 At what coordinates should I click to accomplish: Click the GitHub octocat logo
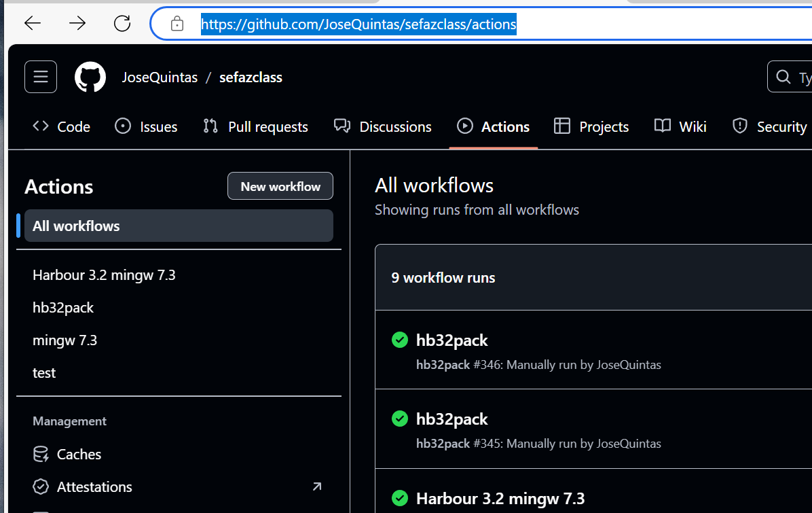[90, 77]
